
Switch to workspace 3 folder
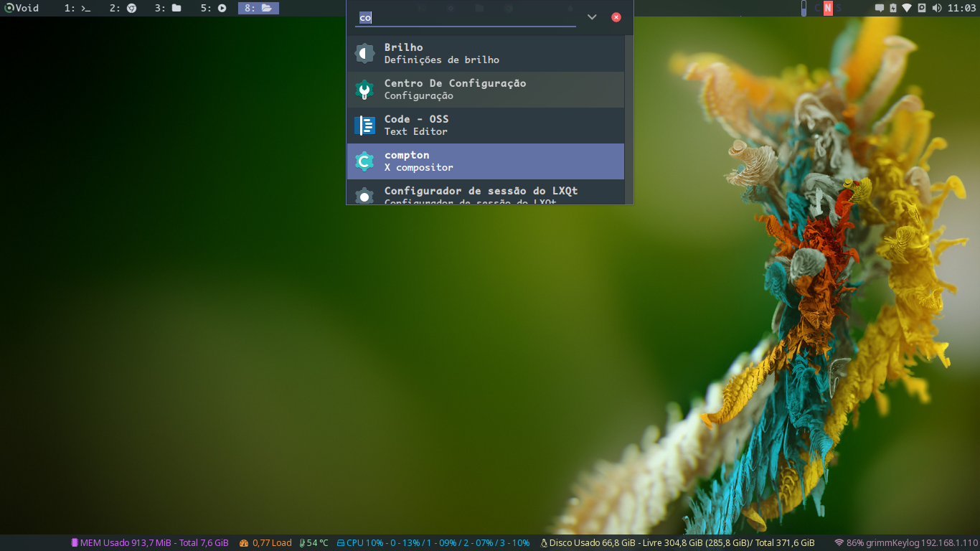coord(168,8)
